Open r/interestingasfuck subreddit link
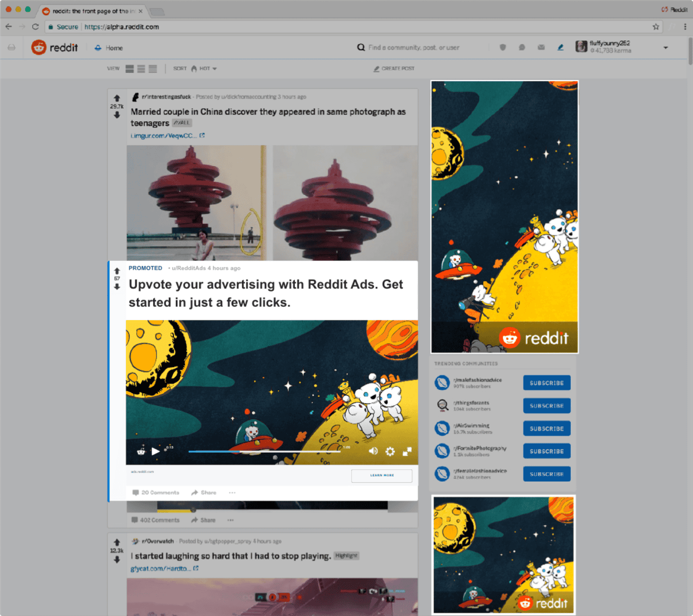 [x=166, y=97]
